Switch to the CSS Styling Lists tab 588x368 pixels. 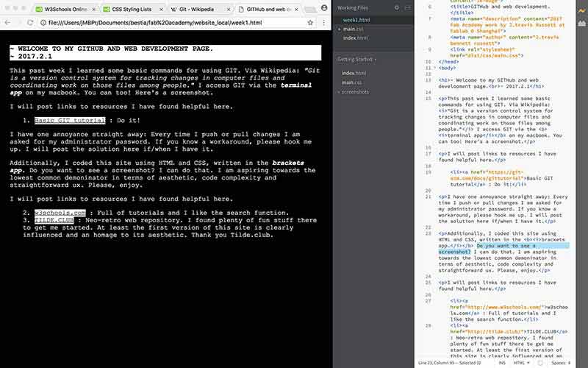tap(133, 10)
